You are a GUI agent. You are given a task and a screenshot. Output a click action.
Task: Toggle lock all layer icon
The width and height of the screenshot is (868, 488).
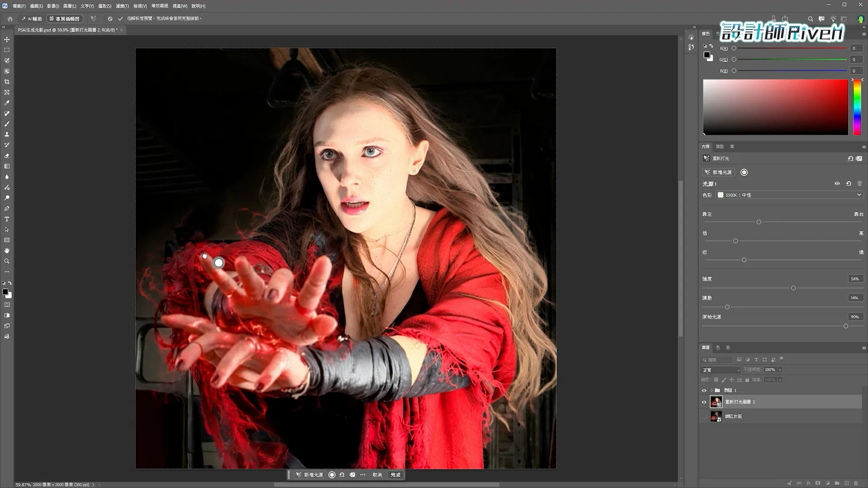tap(747, 380)
